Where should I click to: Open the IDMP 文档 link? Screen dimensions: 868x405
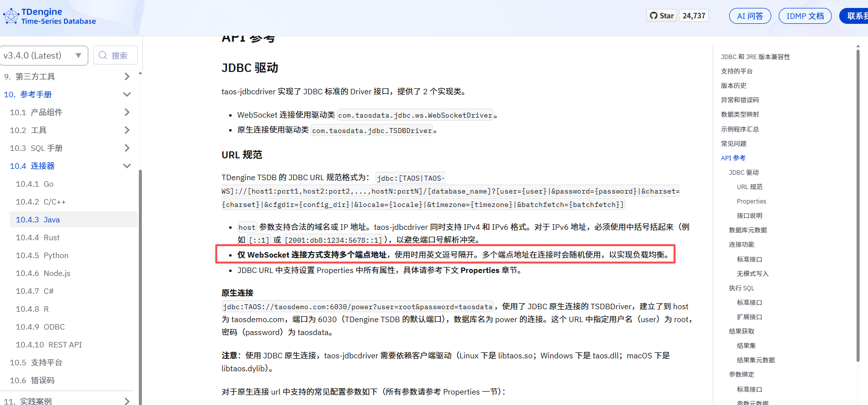coord(805,16)
